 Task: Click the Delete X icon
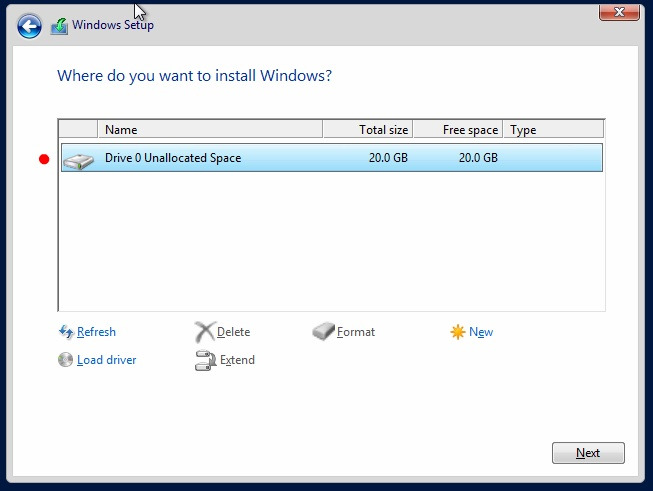(205, 332)
